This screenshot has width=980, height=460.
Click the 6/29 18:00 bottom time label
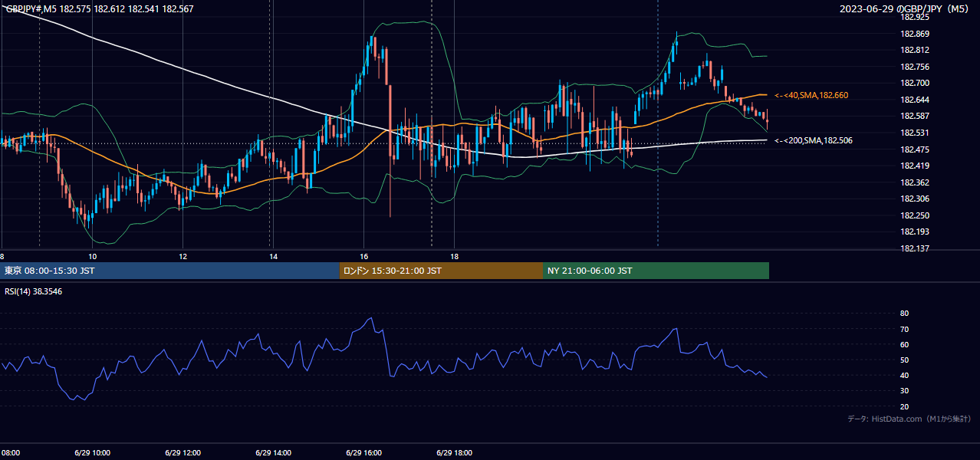point(454,452)
